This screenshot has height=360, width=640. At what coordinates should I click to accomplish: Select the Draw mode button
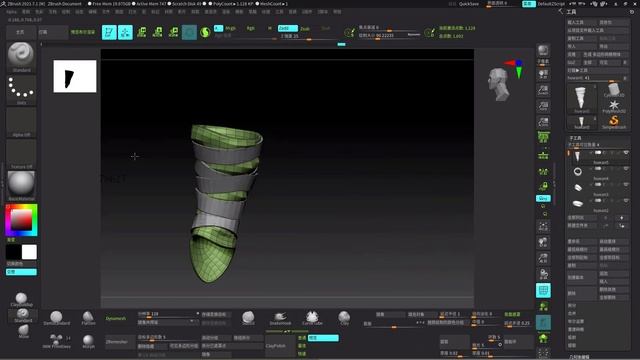tap(125, 32)
